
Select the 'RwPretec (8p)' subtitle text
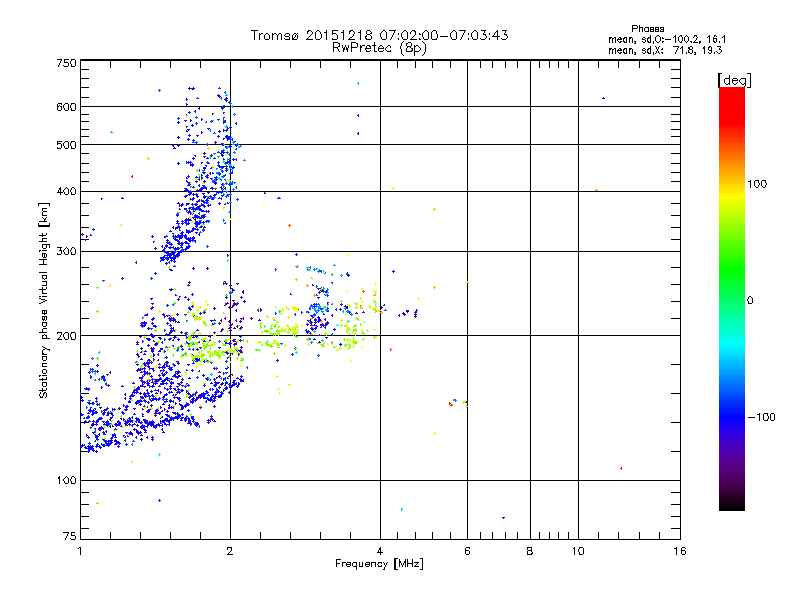[379, 48]
